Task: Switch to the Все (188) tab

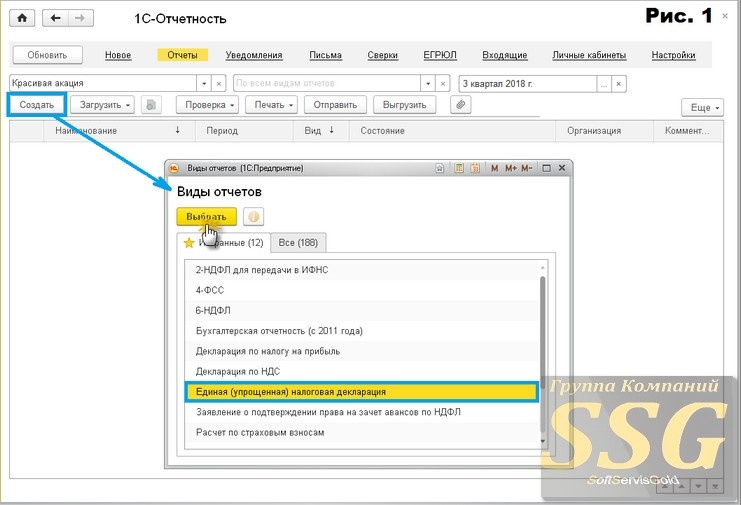Action: (x=298, y=243)
